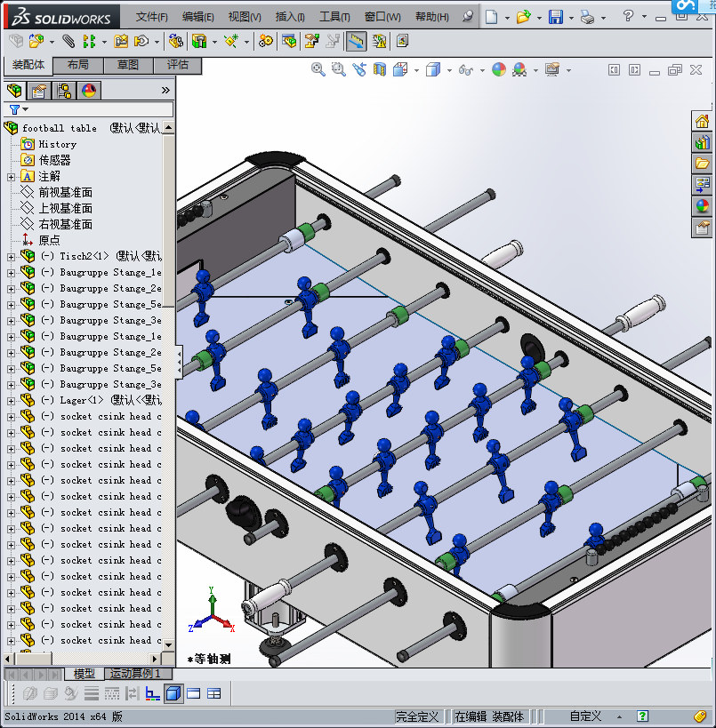Image resolution: width=716 pixels, height=728 pixels.
Task: Select the History item in the feature tree
Action: [57, 144]
